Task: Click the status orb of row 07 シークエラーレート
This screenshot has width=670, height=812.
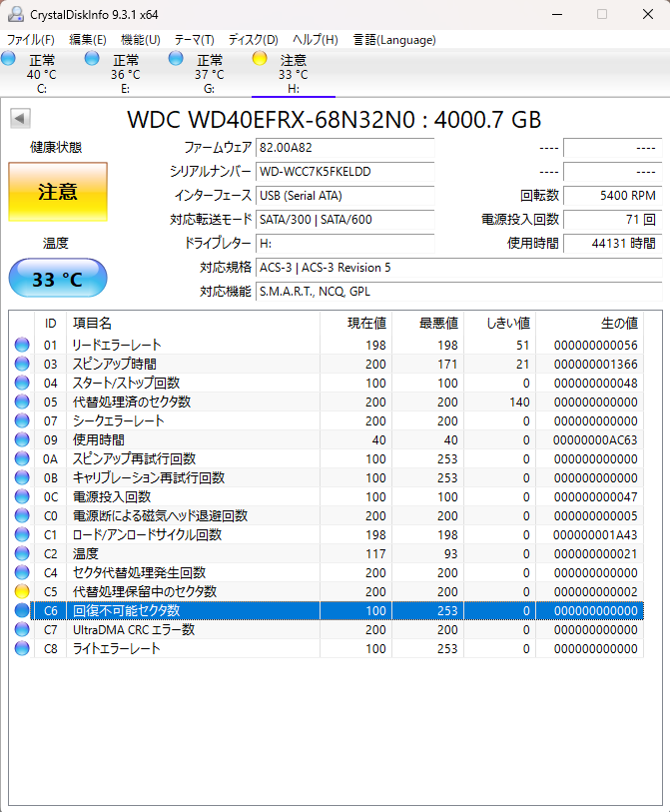Action: (x=22, y=421)
